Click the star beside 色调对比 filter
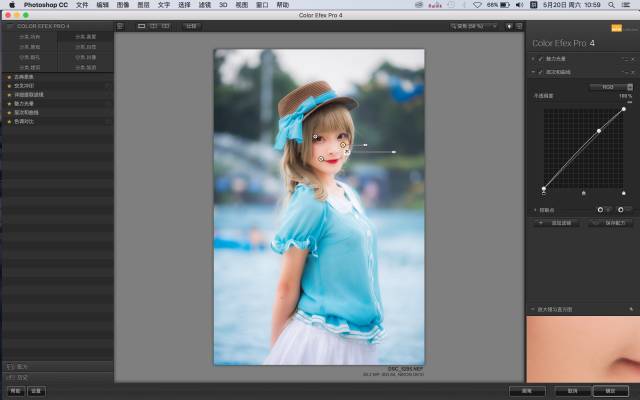This screenshot has width=640, height=400. click(9, 122)
